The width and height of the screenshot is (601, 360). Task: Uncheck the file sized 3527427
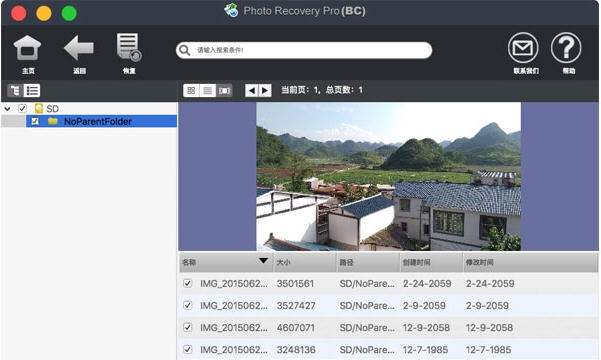point(187,305)
